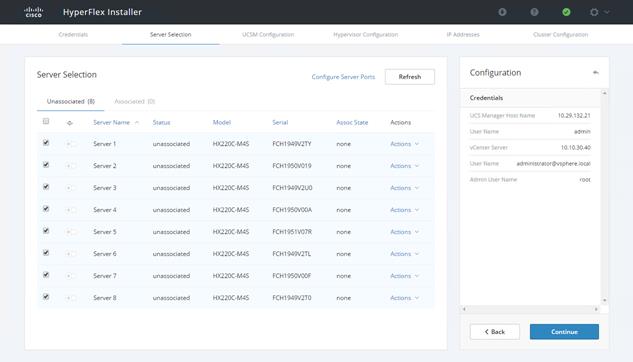Uncheck the Server 6 checkbox
The image size is (633, 362).
coord(46,253)
